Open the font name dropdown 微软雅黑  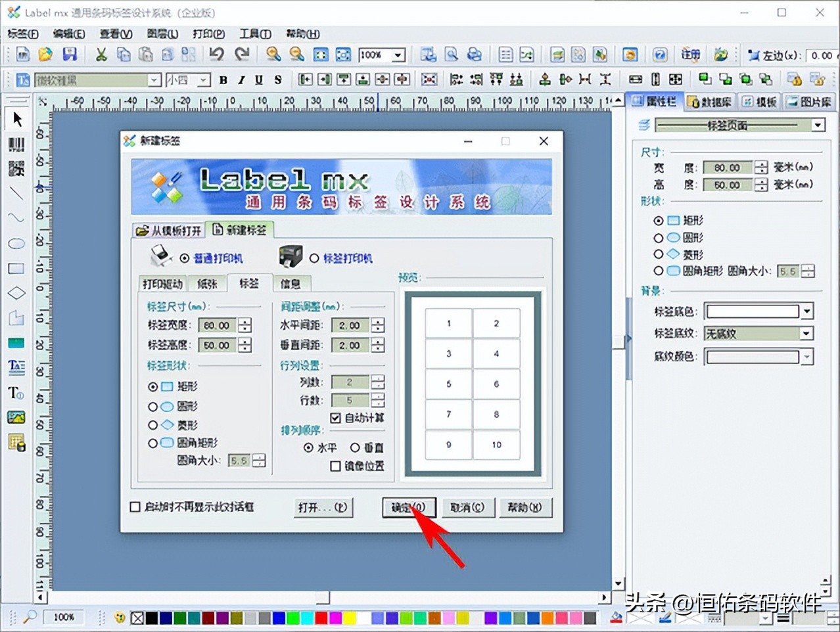tap(154, 79)
